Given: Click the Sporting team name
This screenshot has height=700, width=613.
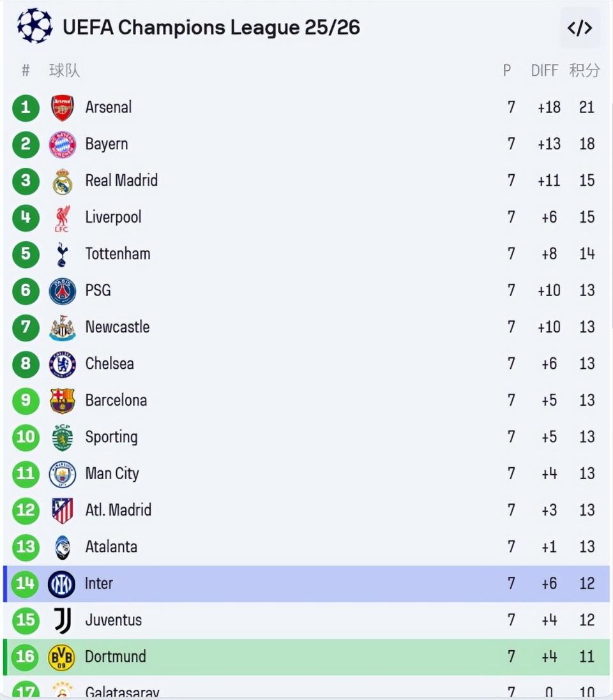Looking at the screenshot, I should [x=111, y=437].
